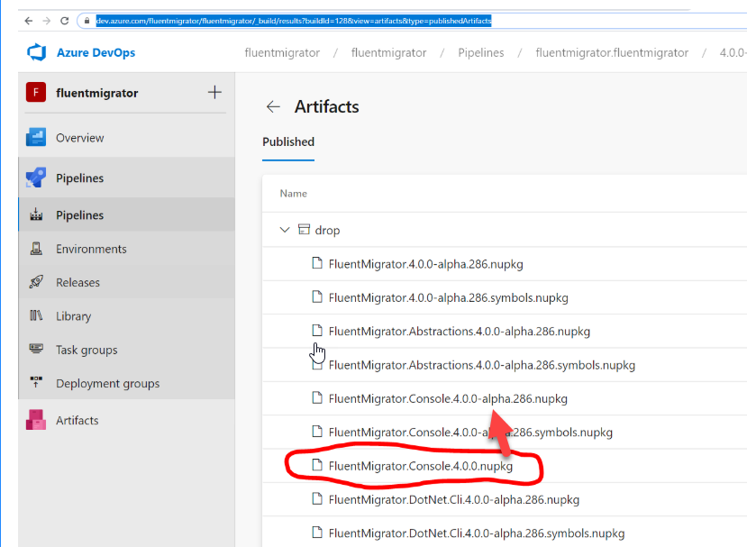This screenshot has width=756, height=547.
Task: Click the plus button next to fluentmigrator
Action: [x=214, y=92]
